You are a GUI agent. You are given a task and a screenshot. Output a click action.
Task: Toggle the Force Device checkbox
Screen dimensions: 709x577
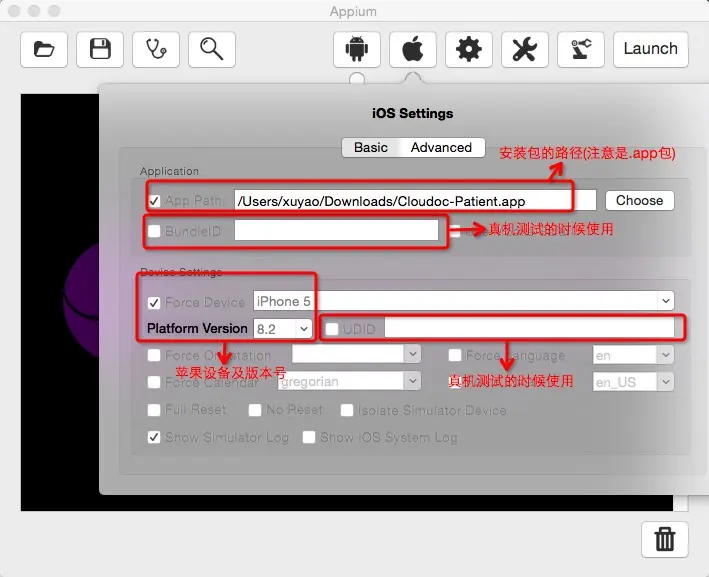pyautogui.click(x=154, y=303)
